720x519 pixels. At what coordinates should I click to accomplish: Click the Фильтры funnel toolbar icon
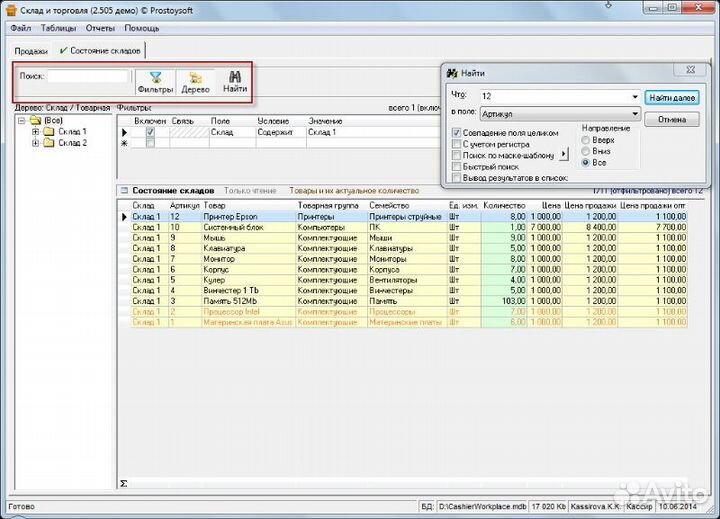point(155,78)
